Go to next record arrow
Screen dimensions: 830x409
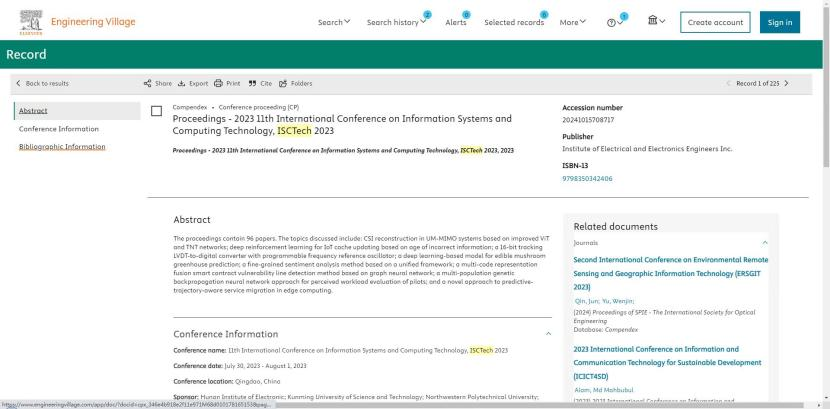786,84
